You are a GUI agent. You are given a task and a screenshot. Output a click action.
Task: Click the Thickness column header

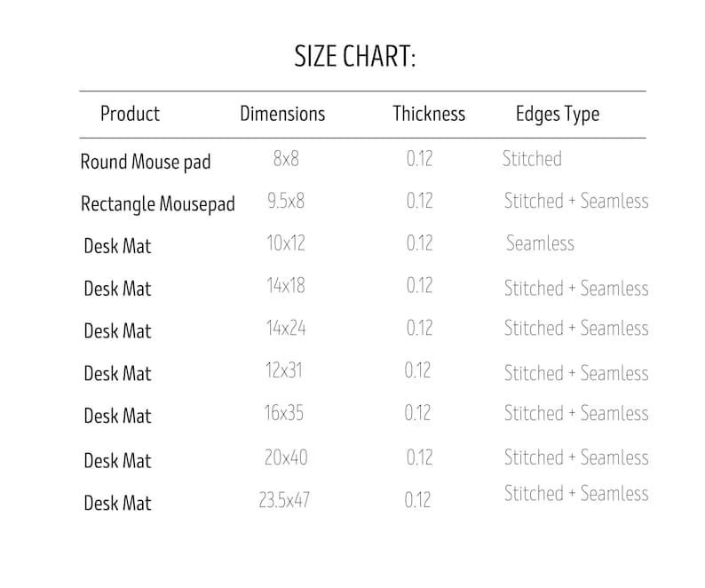429,114
